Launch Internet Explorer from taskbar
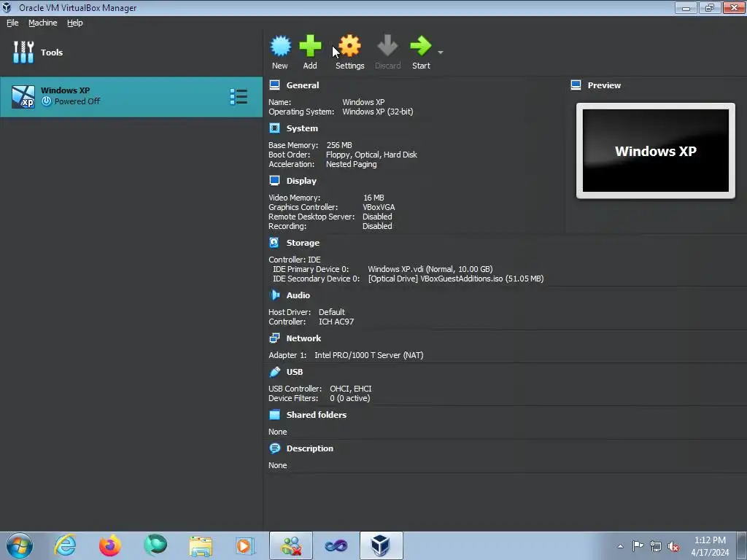This screenshot has width=747, height=560. 65,545
